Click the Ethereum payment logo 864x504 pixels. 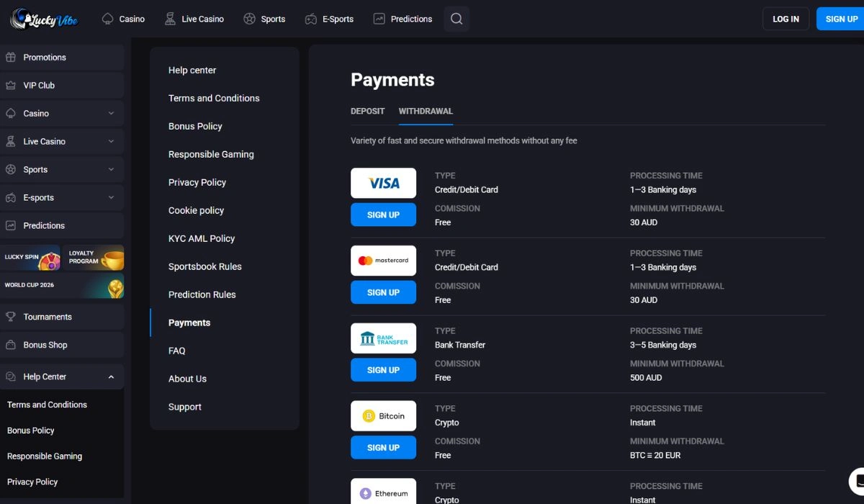point(383,492)
